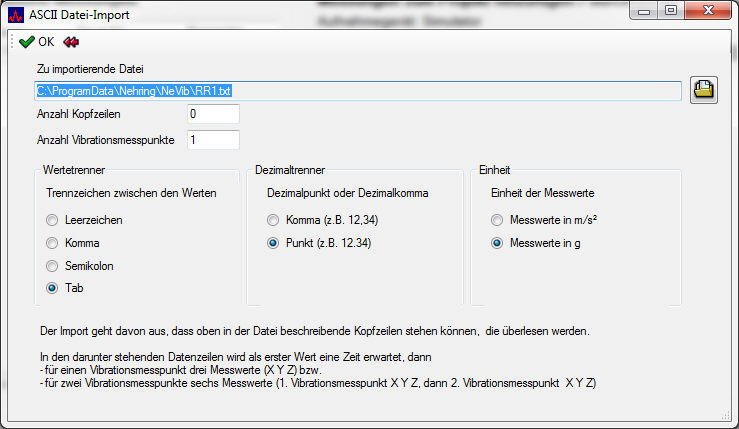Select Messwerte in g unit

tap(497, 243)
